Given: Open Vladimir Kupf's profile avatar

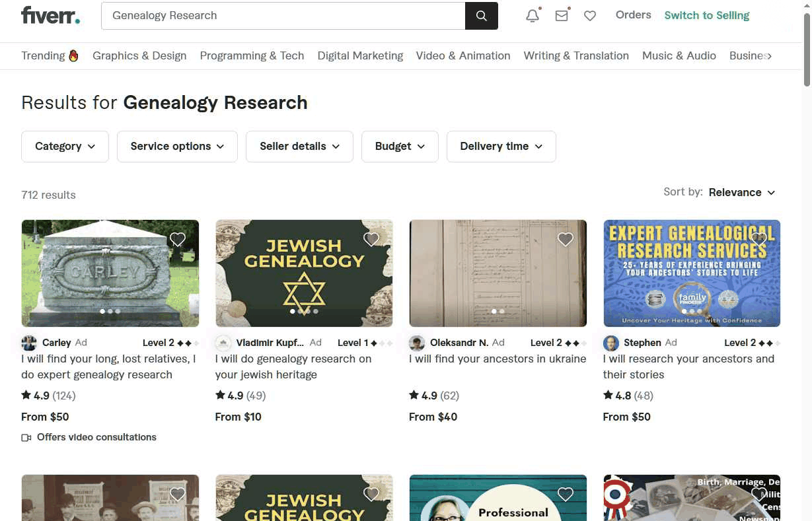Looking at the screenshot, I should [x=223, y=343].
